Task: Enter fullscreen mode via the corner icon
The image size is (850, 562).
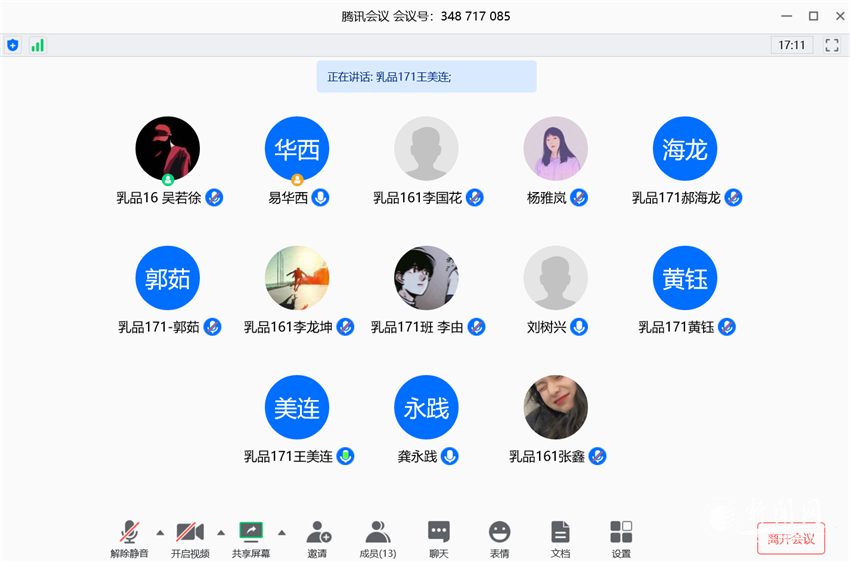Action: pos(831,45)
